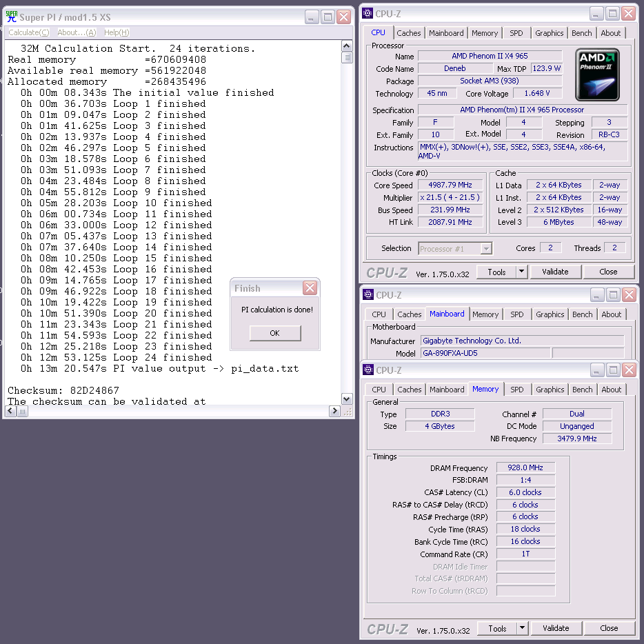
Task: Click the Super PI vertical scrollbar thumb
Action: 347,57
